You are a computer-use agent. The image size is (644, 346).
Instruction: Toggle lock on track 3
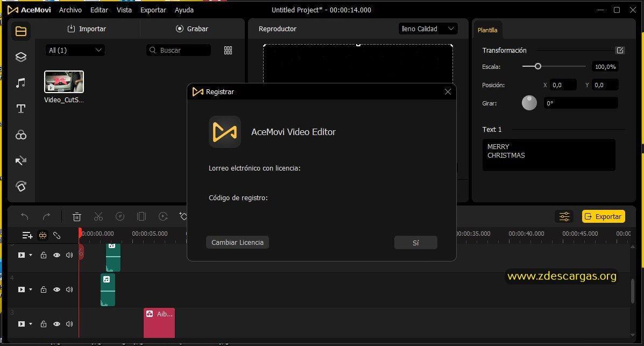click(x=43, y=324)
